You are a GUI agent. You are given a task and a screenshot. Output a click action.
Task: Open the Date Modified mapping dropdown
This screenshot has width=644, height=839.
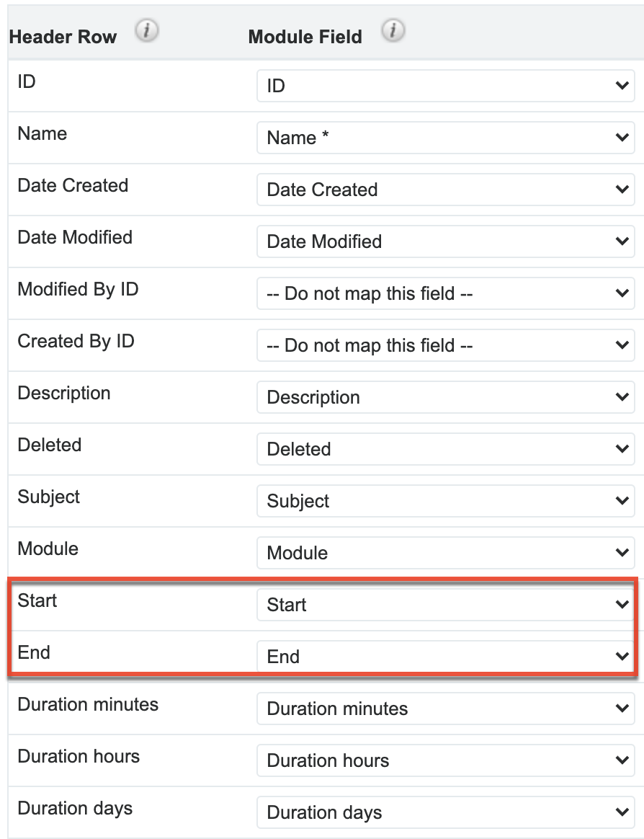coord(446,241)
